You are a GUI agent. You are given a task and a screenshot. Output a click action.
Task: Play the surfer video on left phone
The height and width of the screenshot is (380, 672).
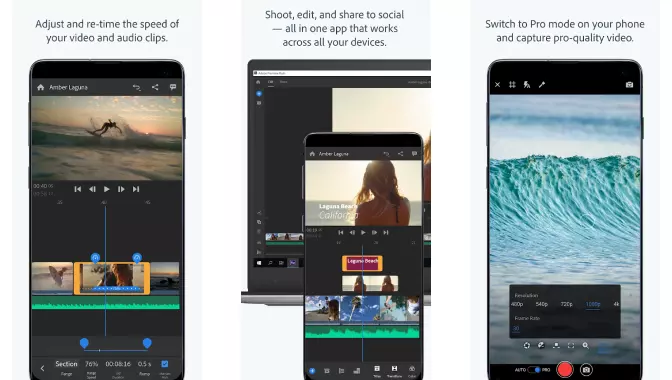click(x=107, y=189)
